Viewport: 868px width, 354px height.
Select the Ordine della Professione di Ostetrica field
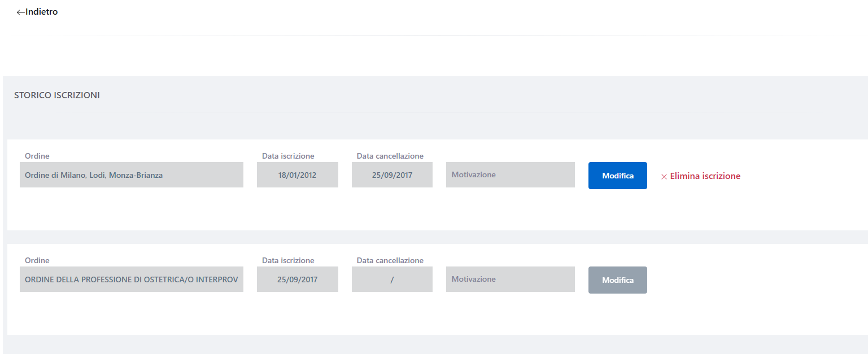[131, 279]
